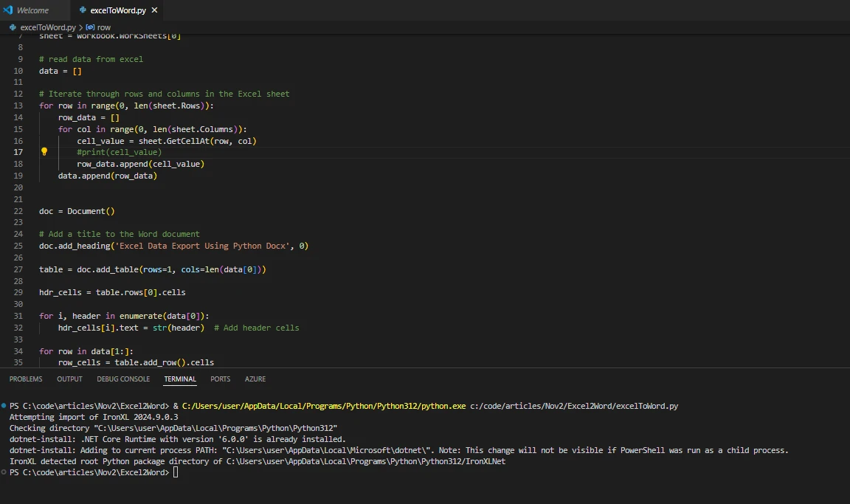Switch to the Welcome tab
Image resolution: width=850 pixels, height=504 pixels.
(32, 10)
